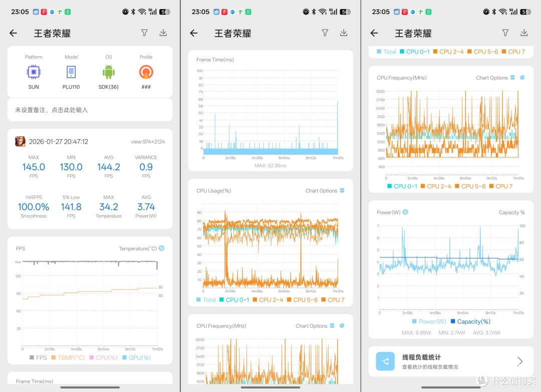Open Chart Options for CPU Frequency on the right screen

495,78
